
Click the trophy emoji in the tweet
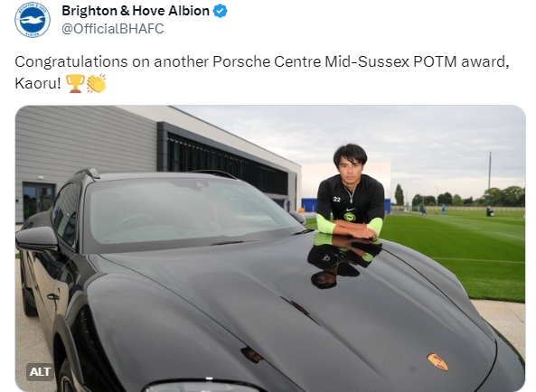75,83
